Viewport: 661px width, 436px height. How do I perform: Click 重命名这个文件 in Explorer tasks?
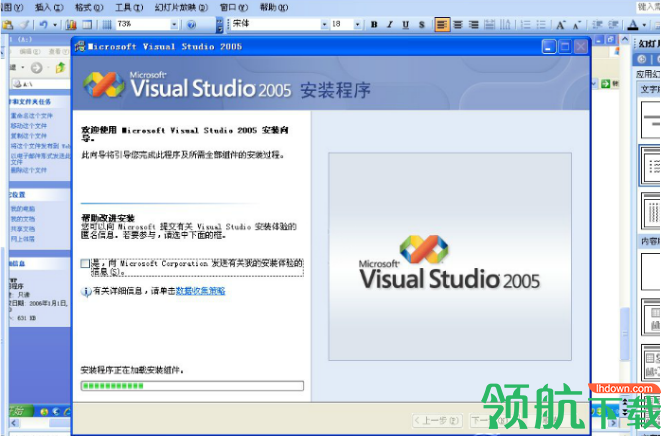pos(32,116)
